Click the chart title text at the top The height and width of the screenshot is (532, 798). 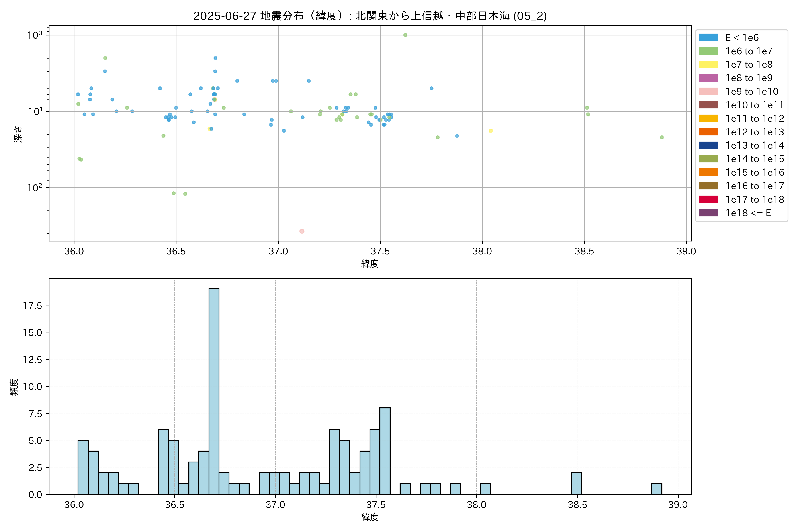(x=370, y=16)
